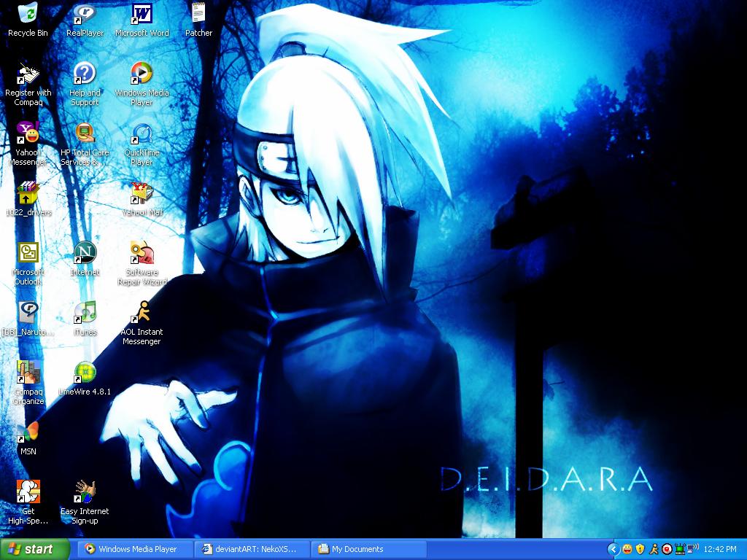Open the Yahoo! Mail shortcut
The image size is (747, 560).
pos(142,199)
